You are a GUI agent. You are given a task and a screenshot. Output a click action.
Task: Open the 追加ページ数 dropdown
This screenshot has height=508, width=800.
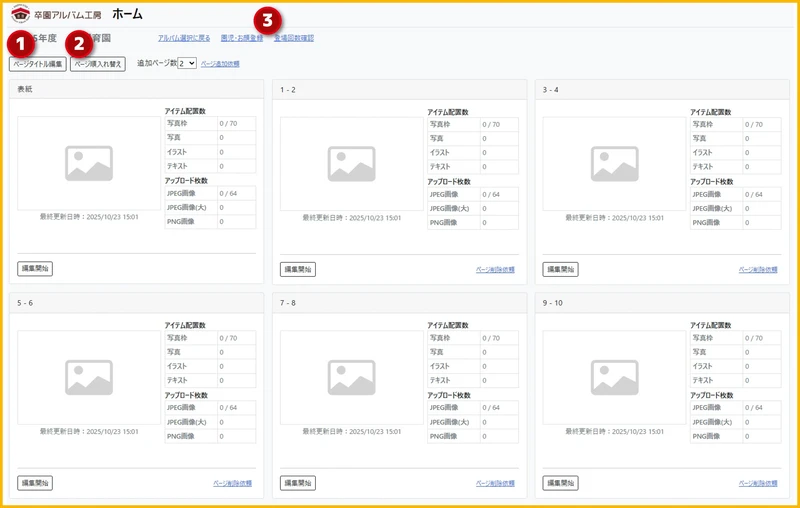[x=187, y=63]
